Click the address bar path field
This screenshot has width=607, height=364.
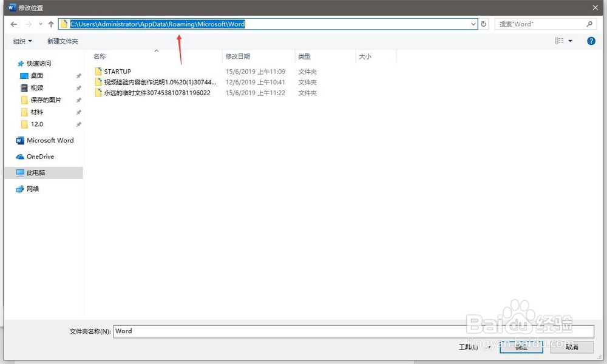point(268,24)
